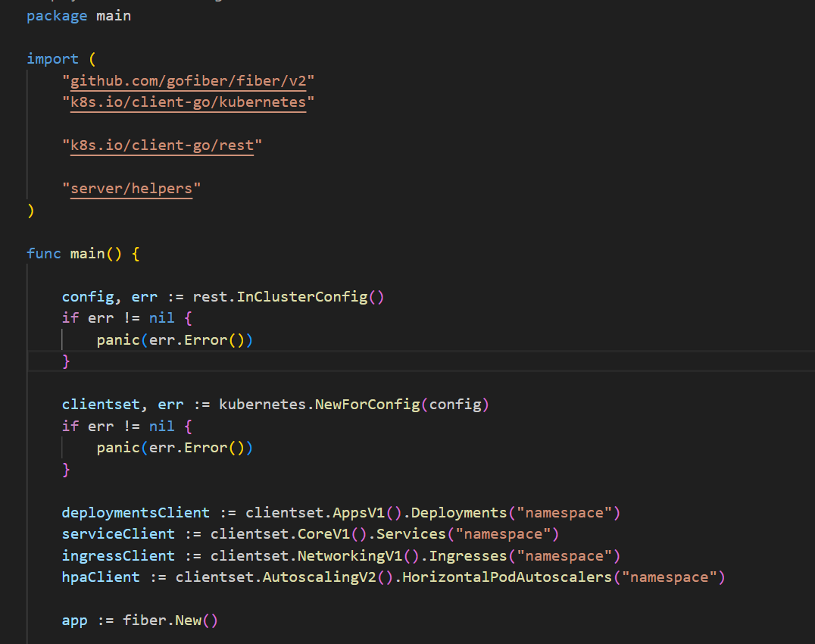The width and height of the screenshot is (815, 644).
Task: Click the main function name
Action: coord(87,253)
